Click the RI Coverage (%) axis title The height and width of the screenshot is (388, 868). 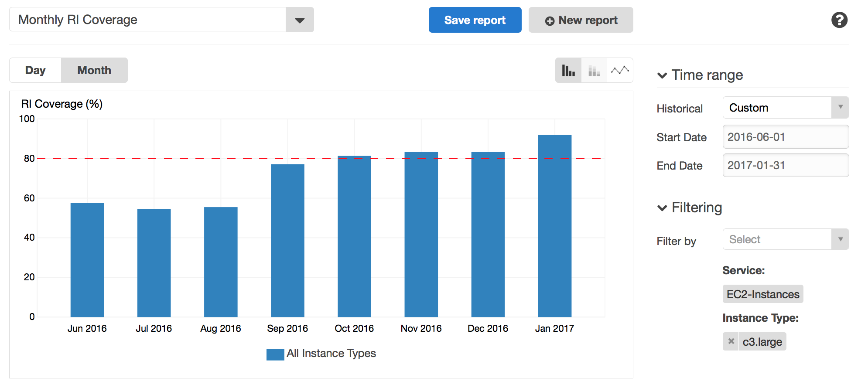pos(62,104)
